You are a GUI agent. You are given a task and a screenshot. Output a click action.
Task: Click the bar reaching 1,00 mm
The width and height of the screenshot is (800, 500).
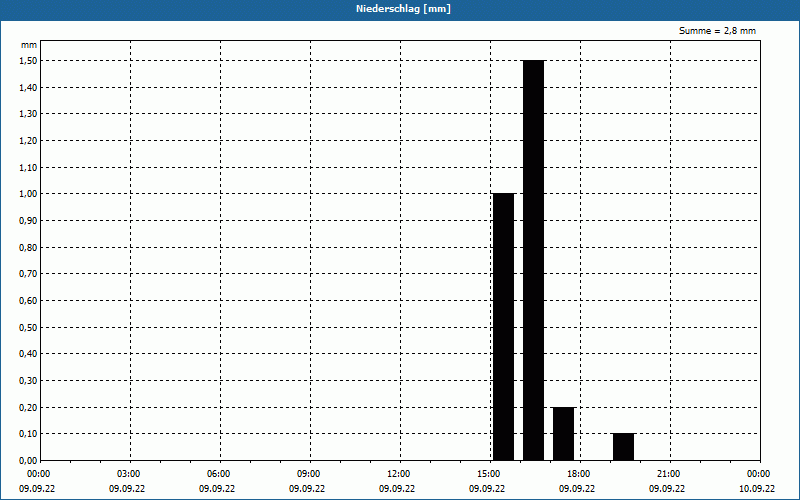(504, 327)
